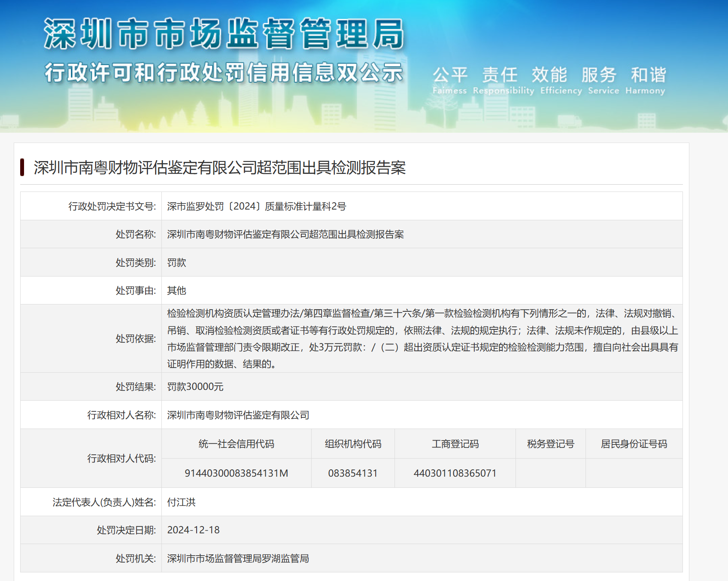This screenshot has height=581, width=728.
Task: Click the 处罚依据 legal basis paragraph
Action: [422, 338]
